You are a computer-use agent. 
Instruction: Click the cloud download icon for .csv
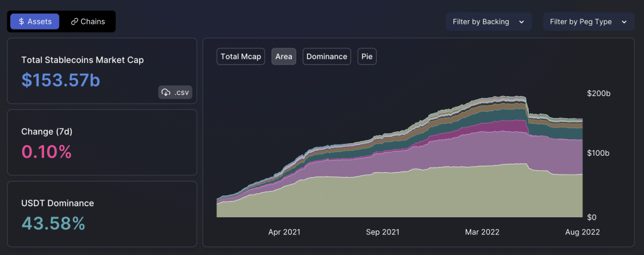167,92
